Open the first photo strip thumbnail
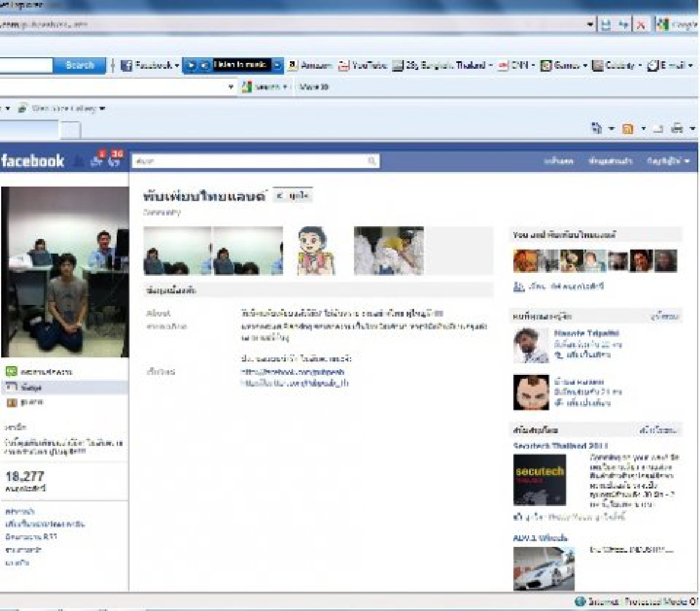 (178, 251)
